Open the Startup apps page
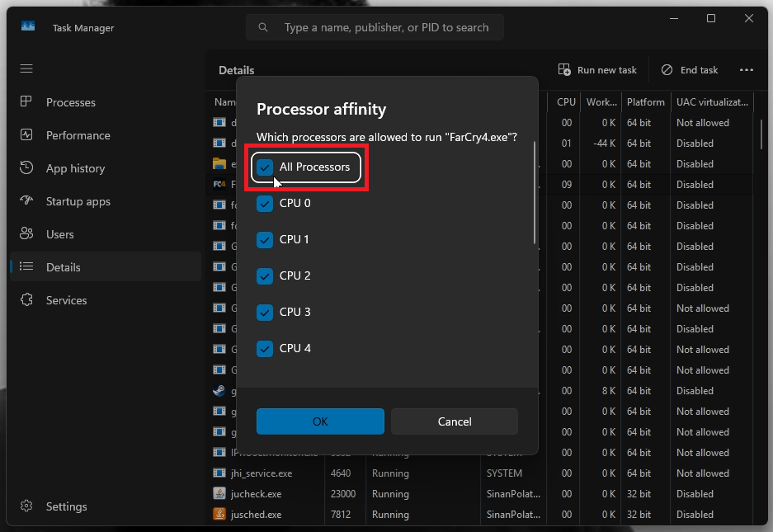The height and width of the screenshot is (532, 773). (x=106, y=201)
